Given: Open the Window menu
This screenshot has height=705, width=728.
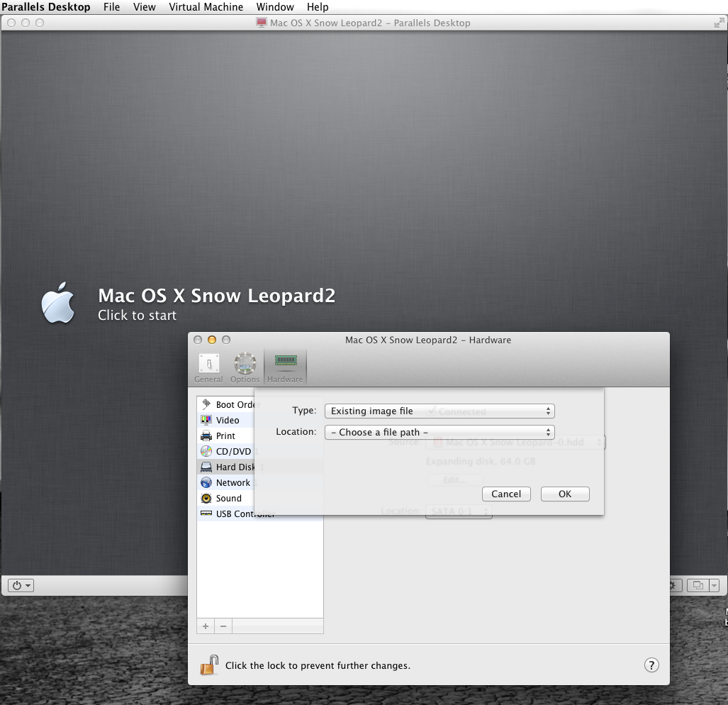Looking at the screenshot, I should (275, 7).
